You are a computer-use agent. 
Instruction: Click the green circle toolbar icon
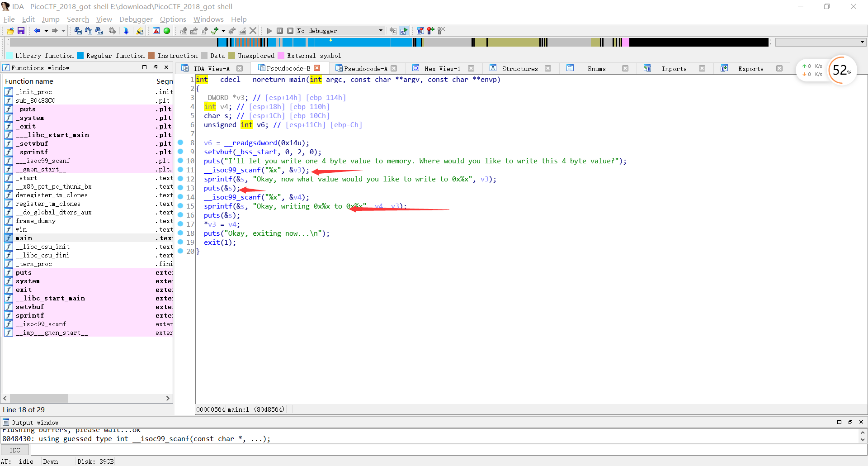tap(167, 31)
